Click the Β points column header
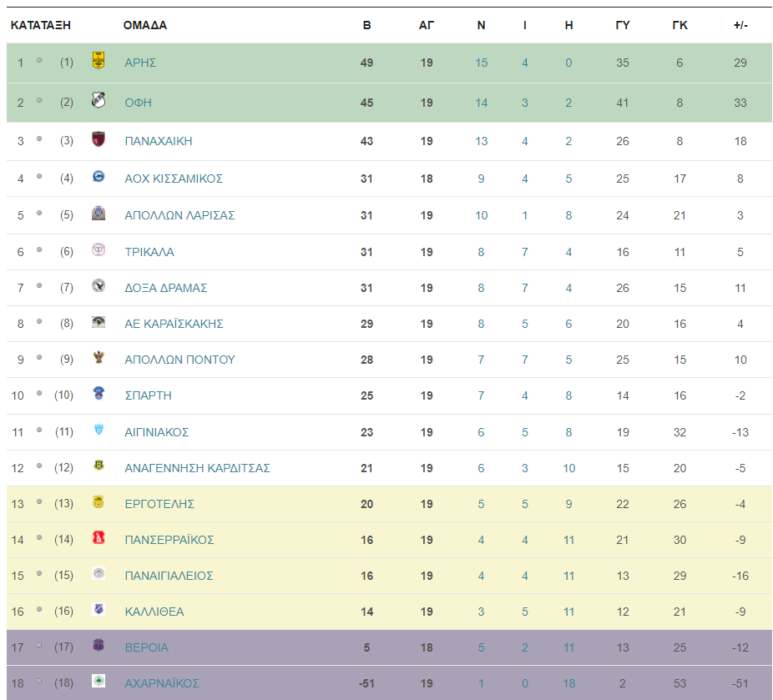Viewport: 773px width, 700px height. pos(366,25)
